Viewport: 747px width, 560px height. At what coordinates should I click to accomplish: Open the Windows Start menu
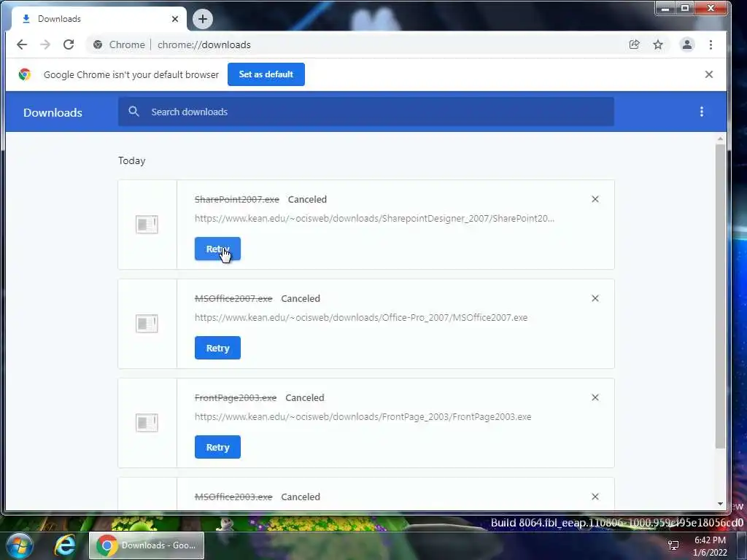point(19,545)
